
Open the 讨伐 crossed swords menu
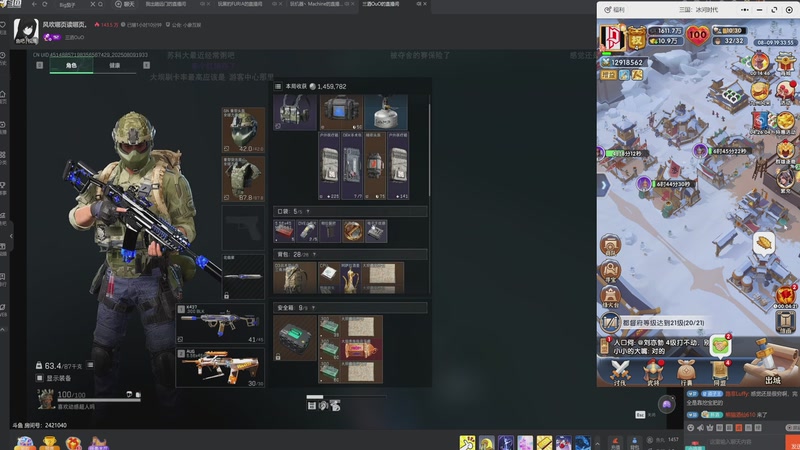tap(620, 372)
